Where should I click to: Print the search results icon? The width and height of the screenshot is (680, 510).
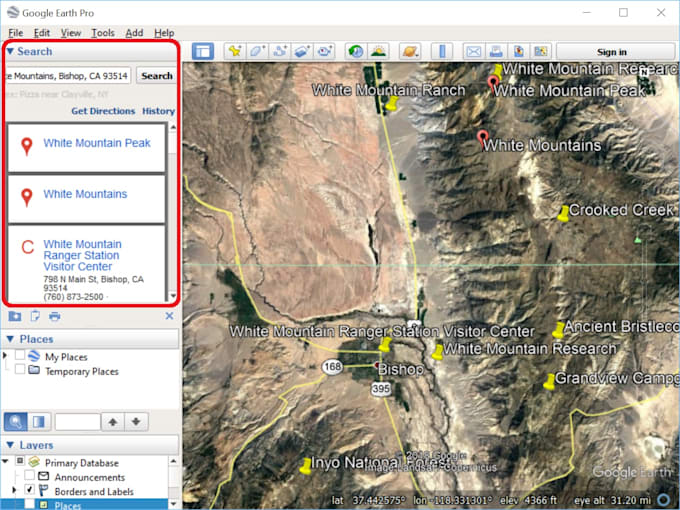55,316
